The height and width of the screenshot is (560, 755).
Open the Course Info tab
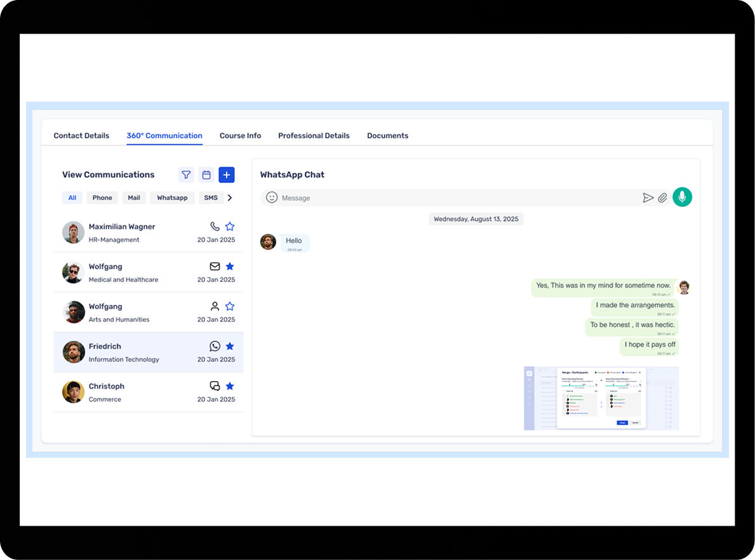[240, 136]
